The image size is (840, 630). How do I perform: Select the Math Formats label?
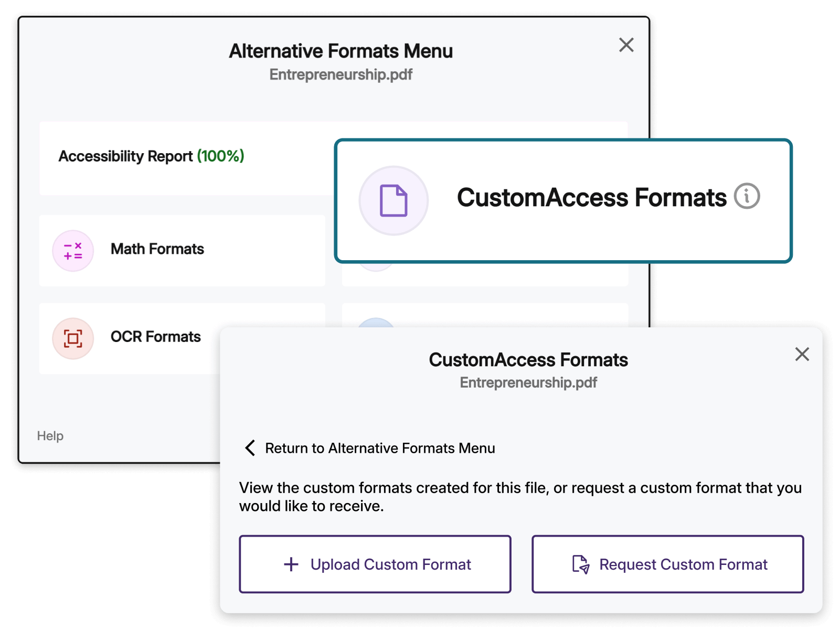tap(157, 249)
